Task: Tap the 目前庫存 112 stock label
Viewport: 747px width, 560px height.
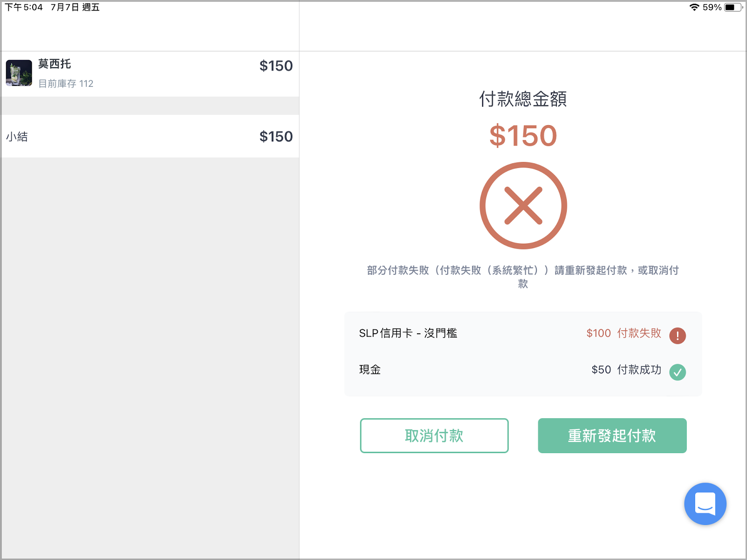Action: tap(66, 84)
